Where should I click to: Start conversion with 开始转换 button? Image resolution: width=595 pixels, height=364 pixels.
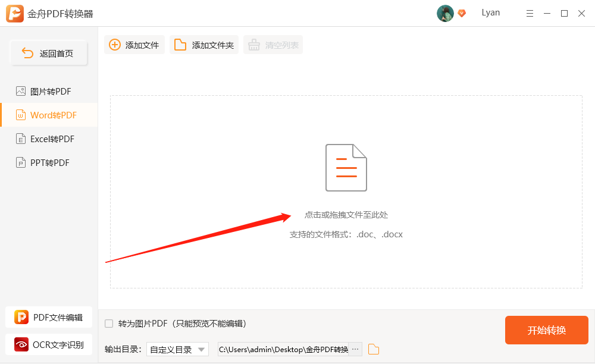pos(546,330)
